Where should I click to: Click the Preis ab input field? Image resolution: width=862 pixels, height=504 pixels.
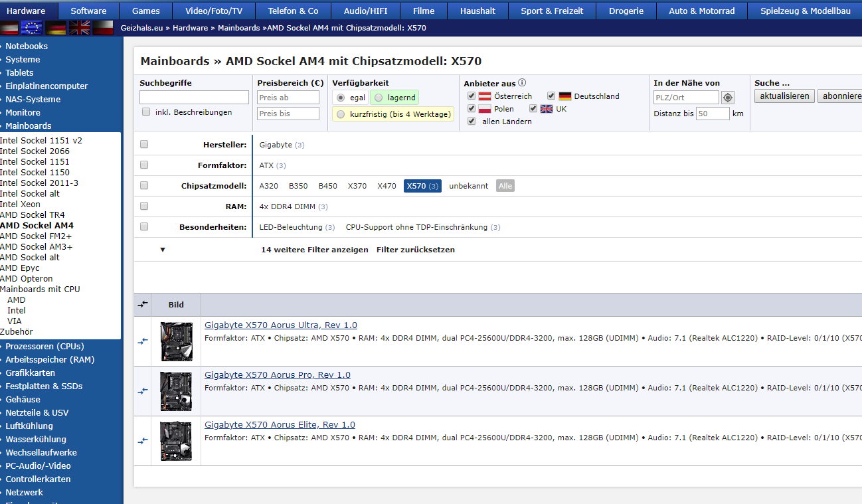tap(288, 98)
